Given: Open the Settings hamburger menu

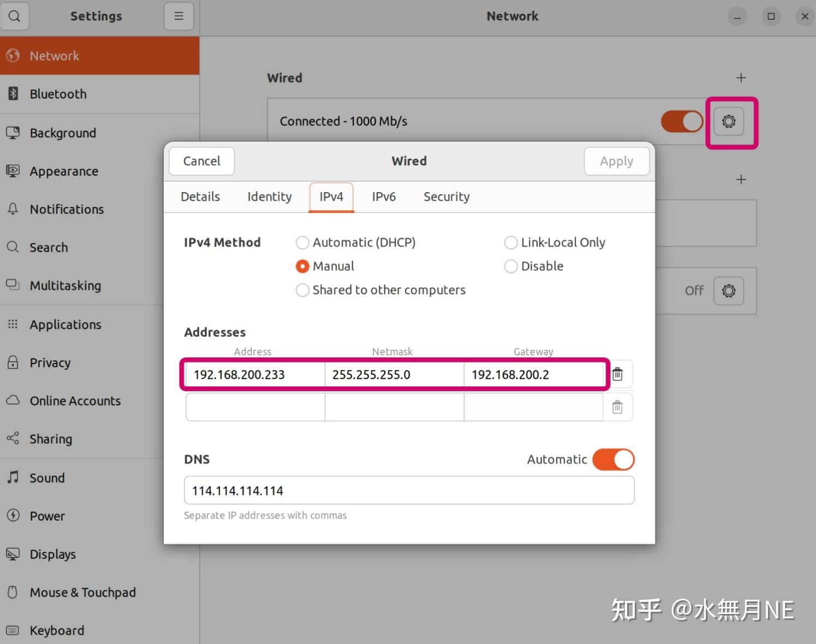Looking at the screenshot, I should (x=178, y=16).
